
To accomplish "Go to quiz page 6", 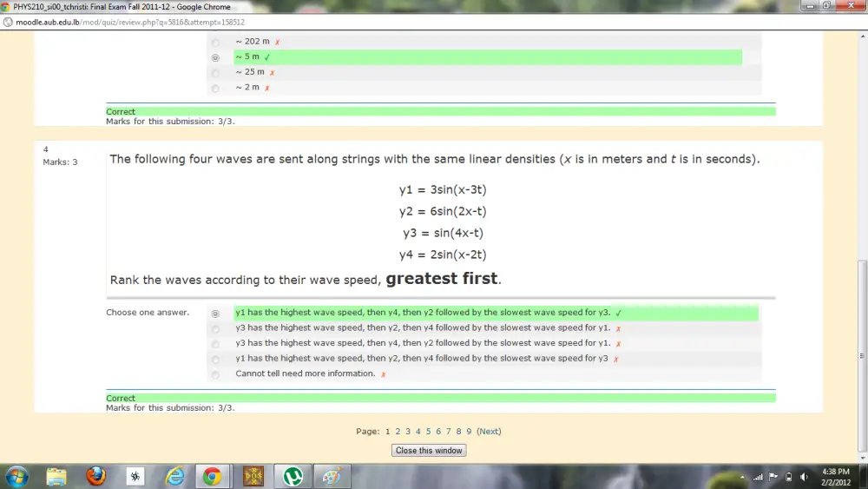I will (437, 432).
